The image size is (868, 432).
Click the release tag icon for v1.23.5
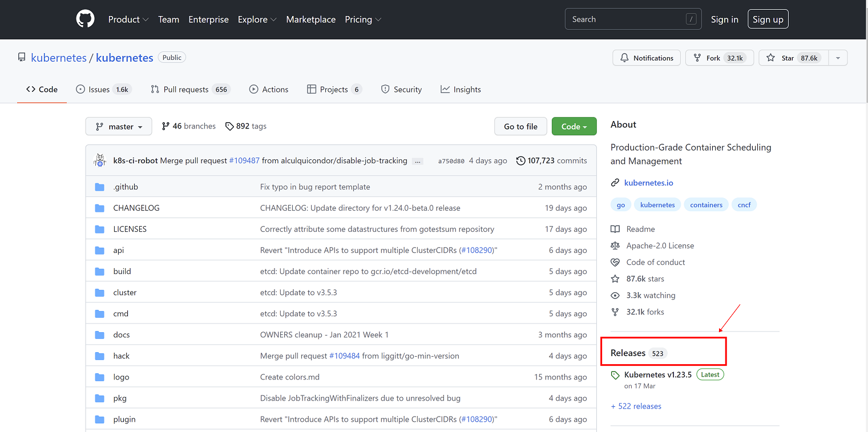point(615,376)
